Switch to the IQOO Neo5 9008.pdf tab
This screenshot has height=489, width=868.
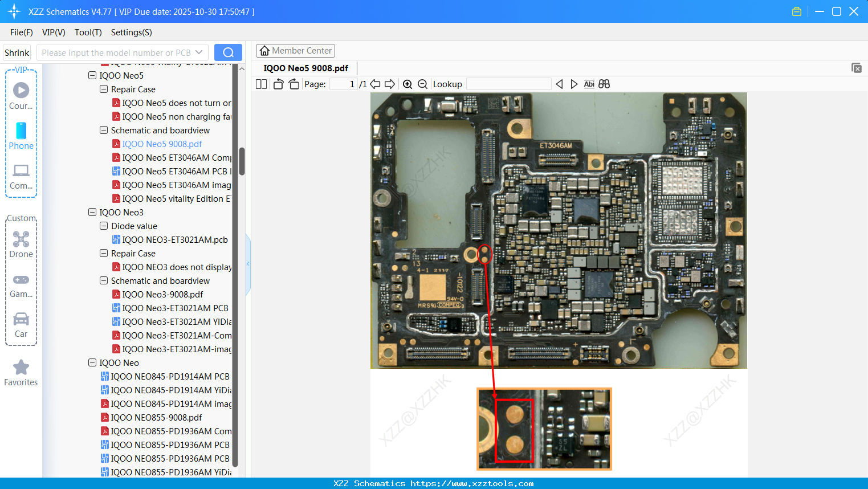click(306, 68)
